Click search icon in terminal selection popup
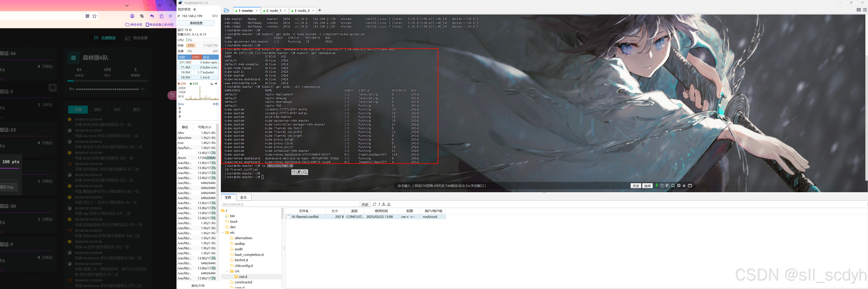Screen dimensions: 868x289 coord(305,172)
